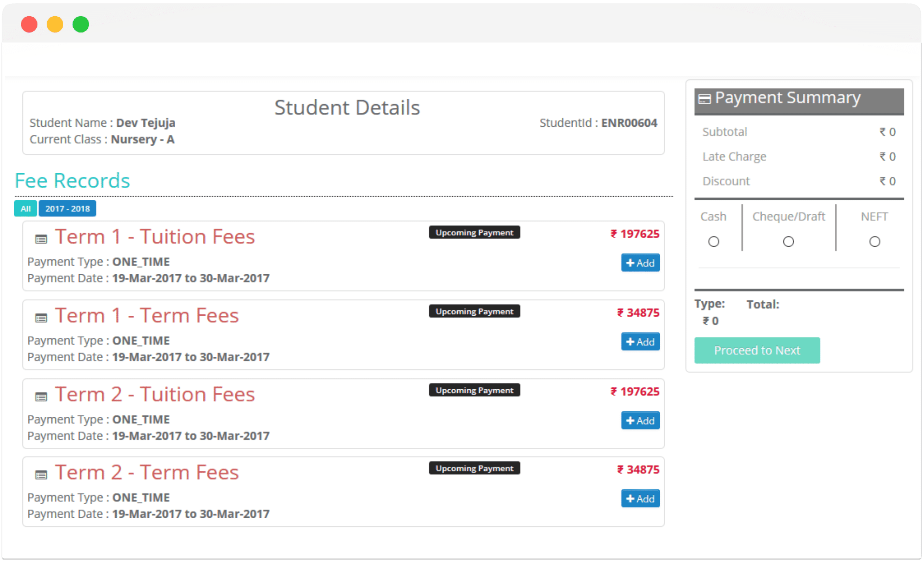The width and height of the screenshot is (924, 561).
Task: Select the NEFT radio button
Action: tap(874, 241)
